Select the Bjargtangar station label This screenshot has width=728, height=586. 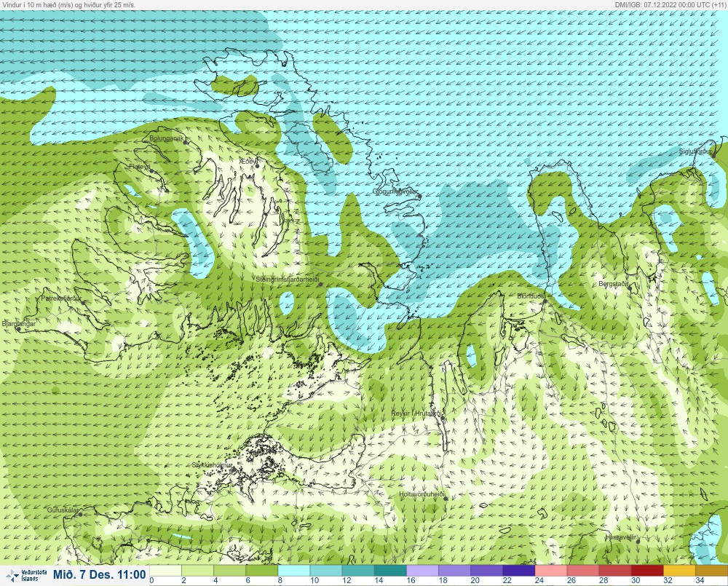(19, 324)
